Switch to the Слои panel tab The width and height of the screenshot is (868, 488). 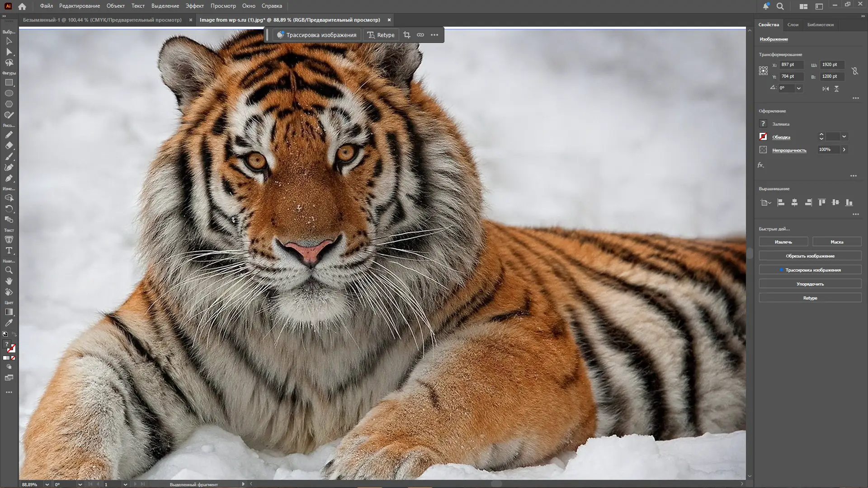793,25
